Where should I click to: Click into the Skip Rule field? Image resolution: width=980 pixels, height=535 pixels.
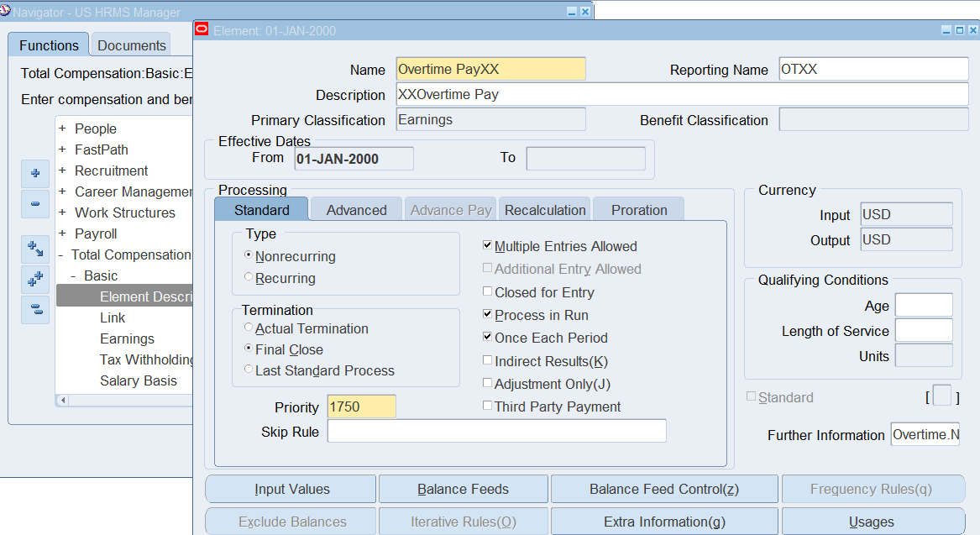tap(496, 432)
